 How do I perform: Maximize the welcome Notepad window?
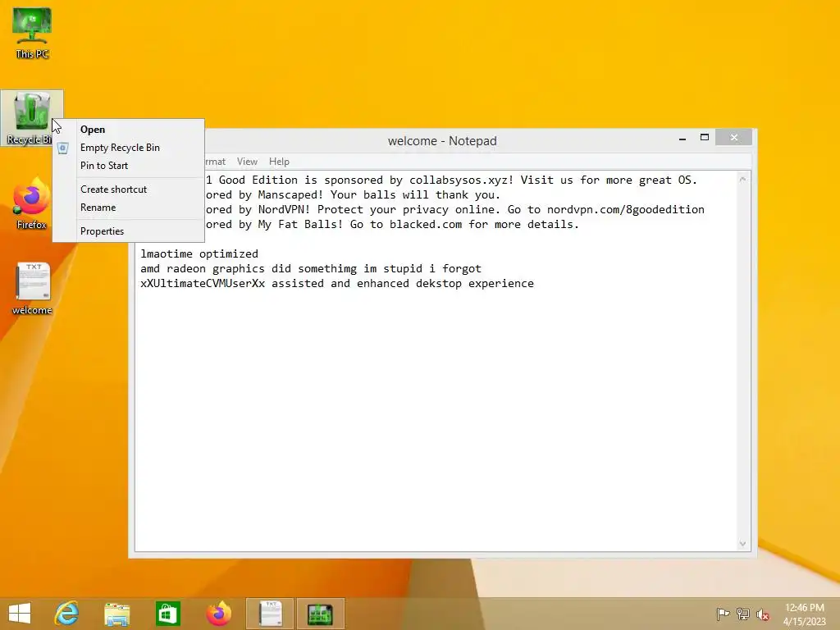(705, 138)
